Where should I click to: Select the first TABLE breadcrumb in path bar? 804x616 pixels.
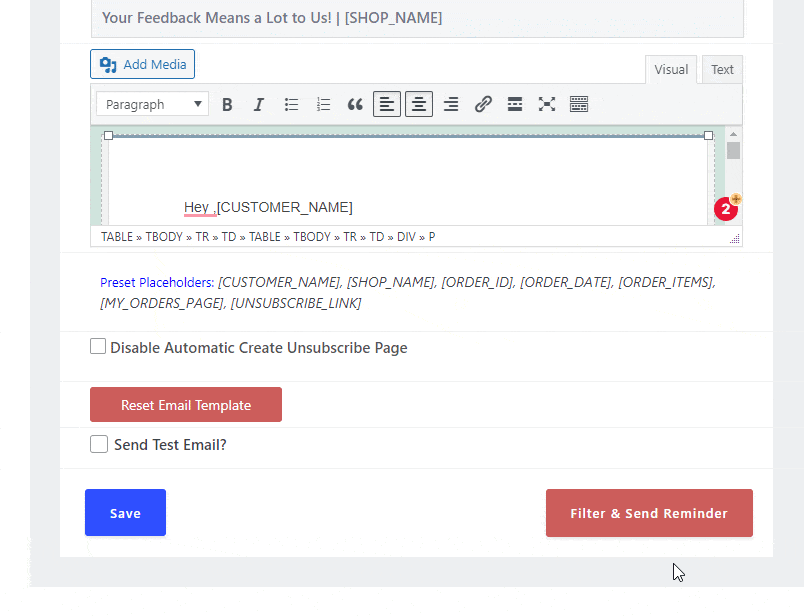coord(117,237)
